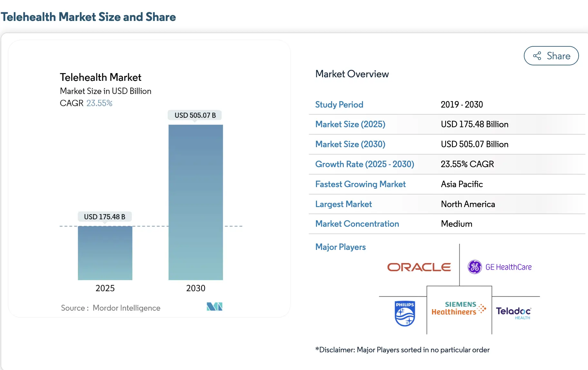Switch to the Market Overview section
Image resolution: width=588 pixels, height=370 pixels.
(352, 74)
